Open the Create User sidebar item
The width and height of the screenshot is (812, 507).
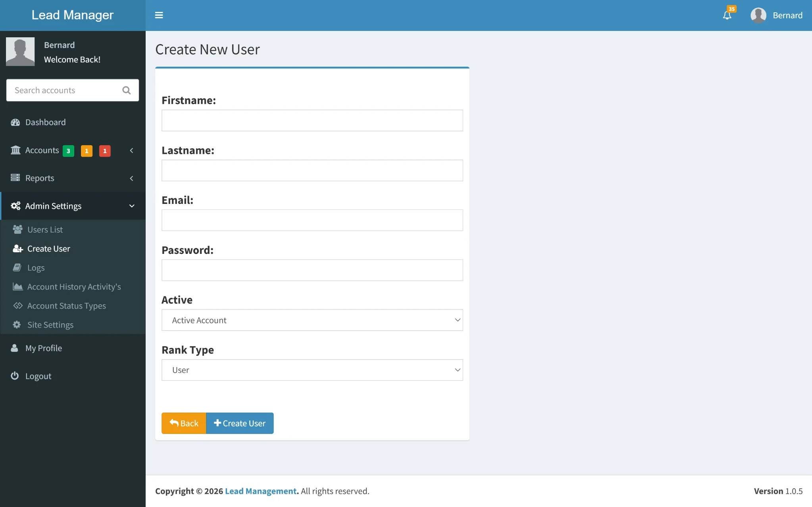click(73, 249)
